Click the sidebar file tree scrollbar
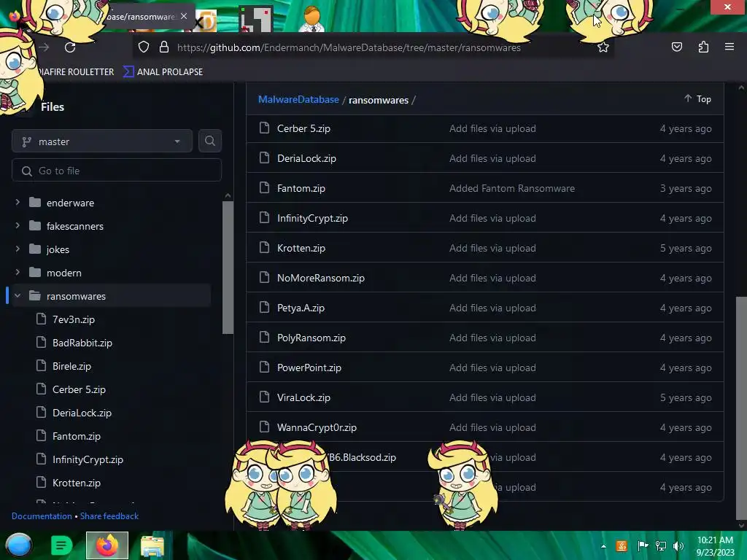747x560 pixels. [x=228, y=268]
